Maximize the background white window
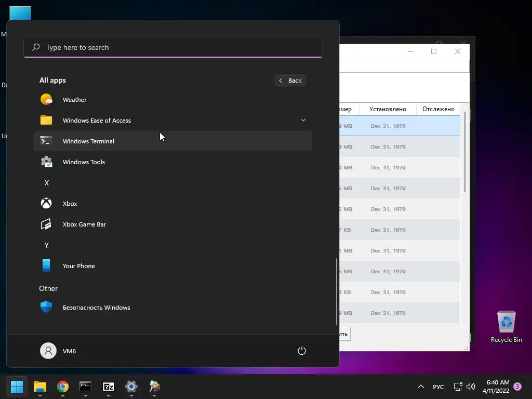532x399 pixels. [434, 51]
